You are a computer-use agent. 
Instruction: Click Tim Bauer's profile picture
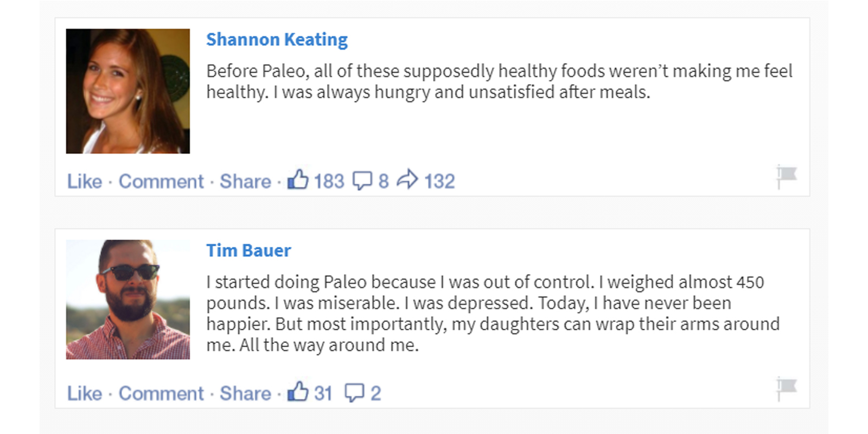(x=128, y=299)
